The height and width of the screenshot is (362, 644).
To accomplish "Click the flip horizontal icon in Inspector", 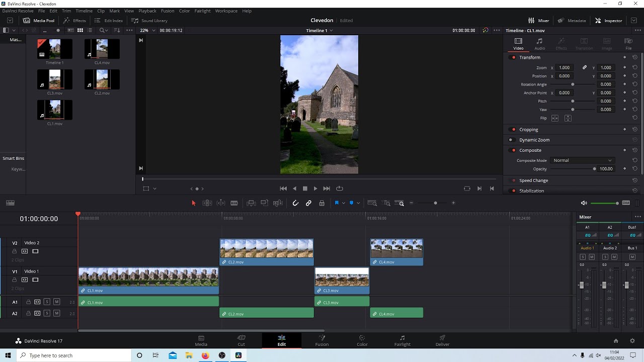I will point(555,118).
